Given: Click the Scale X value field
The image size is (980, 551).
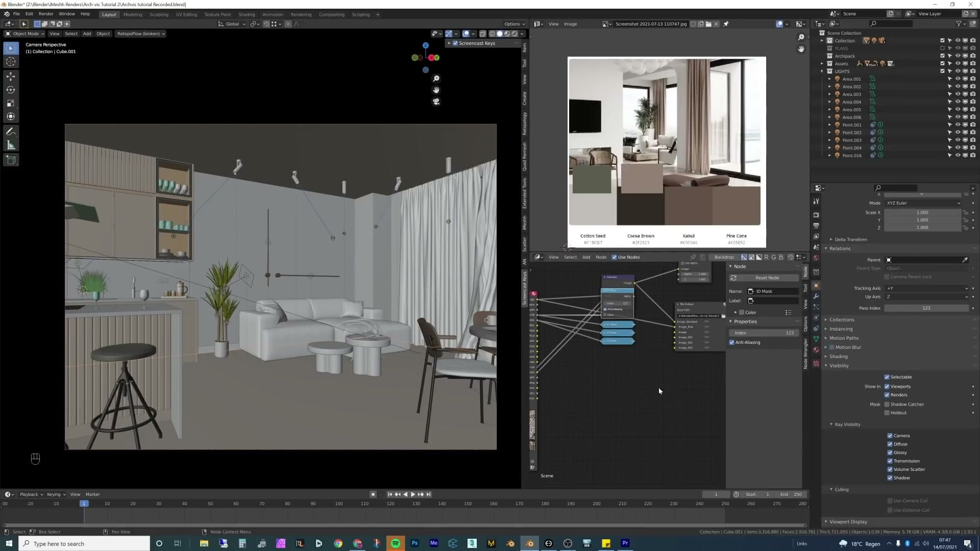Looking at the screenshot, I should coord(922,213).
